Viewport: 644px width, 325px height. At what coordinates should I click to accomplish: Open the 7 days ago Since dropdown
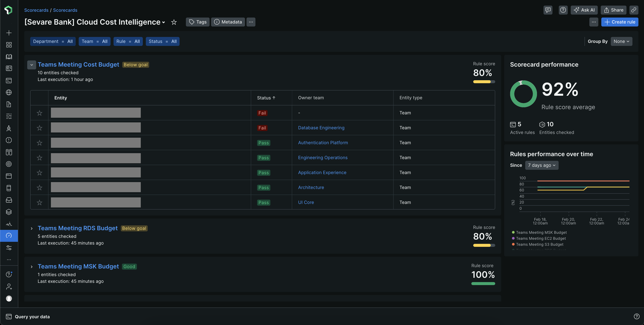point(541,165)
